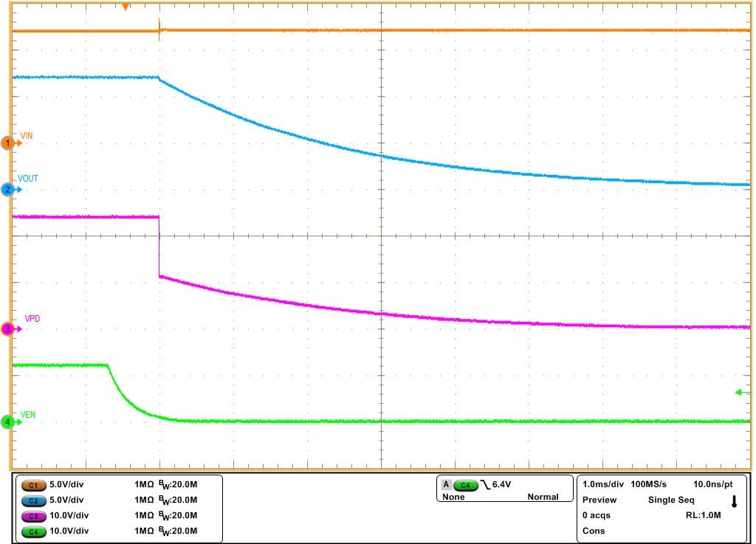Click the A trigger event label
The width and height of the screenshot is (756, 544).
tap(447, 485)
